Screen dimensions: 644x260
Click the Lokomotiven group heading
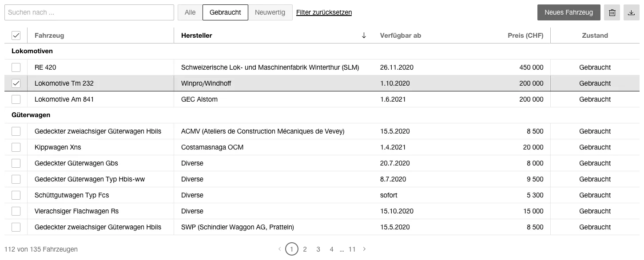coord(32,51)
